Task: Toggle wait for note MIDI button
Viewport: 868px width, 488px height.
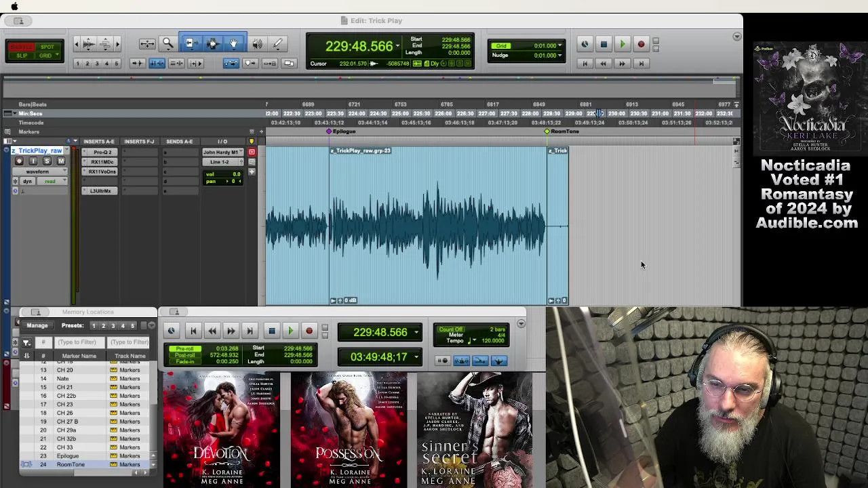Action: (442, 361)
